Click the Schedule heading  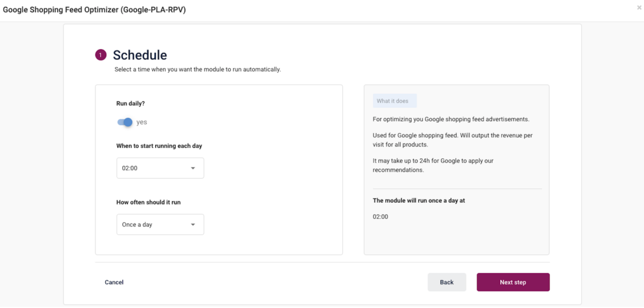[x=140, y=55]
